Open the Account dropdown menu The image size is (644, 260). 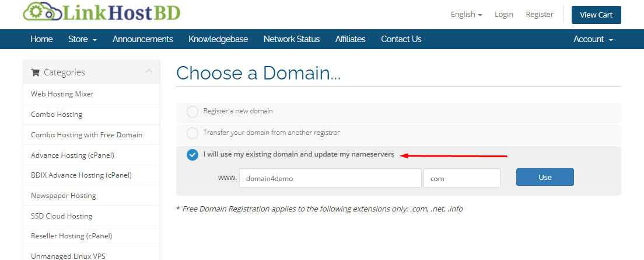pyautogui.click(x=593, y=39)
